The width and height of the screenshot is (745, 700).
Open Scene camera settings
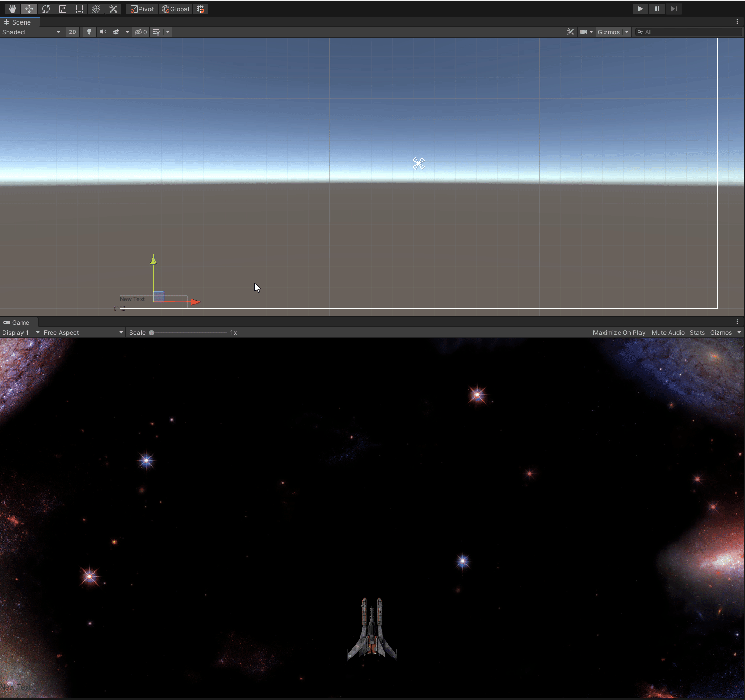[587, 32]
